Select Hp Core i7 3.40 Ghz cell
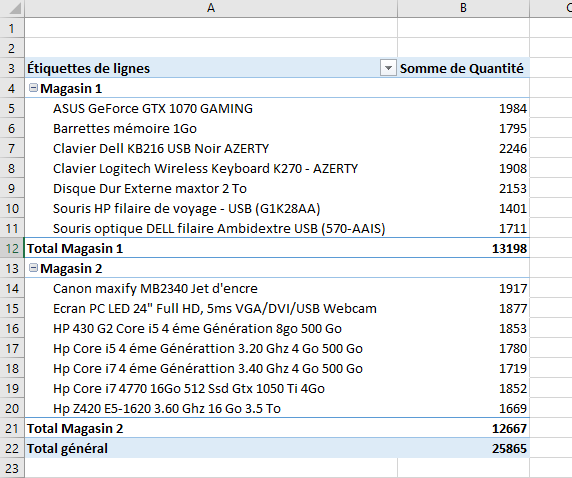The image size is (572, 478). point(211,369)
